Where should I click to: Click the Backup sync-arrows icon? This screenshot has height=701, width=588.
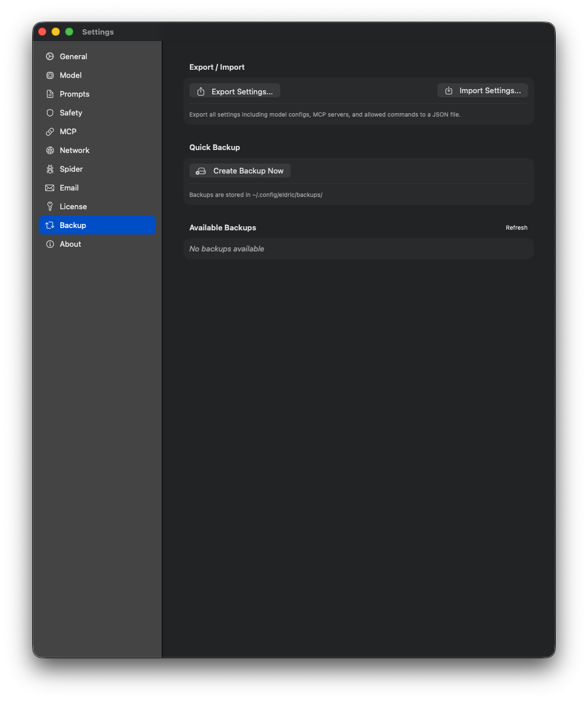[x=50, y=225]
